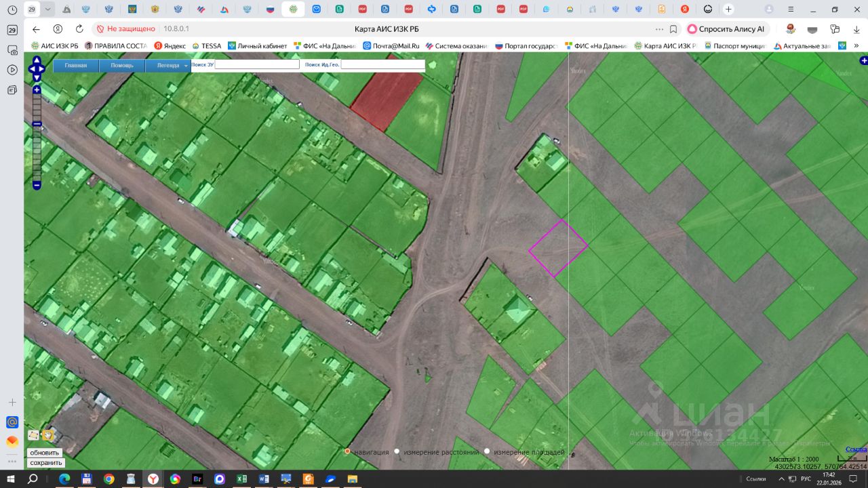Open browser history clock icon in sidebar

point(12,10)
